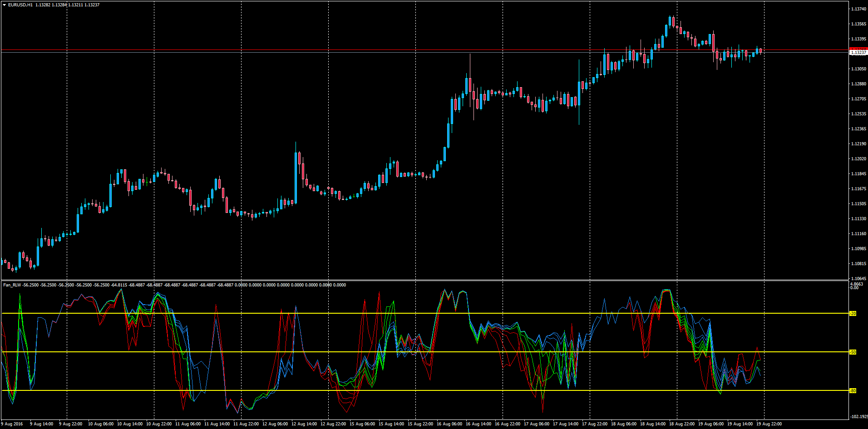Viewport: 868px width, 429px height.
Task: Click the Fan_RLW indicator label
Action: [12, 285]
